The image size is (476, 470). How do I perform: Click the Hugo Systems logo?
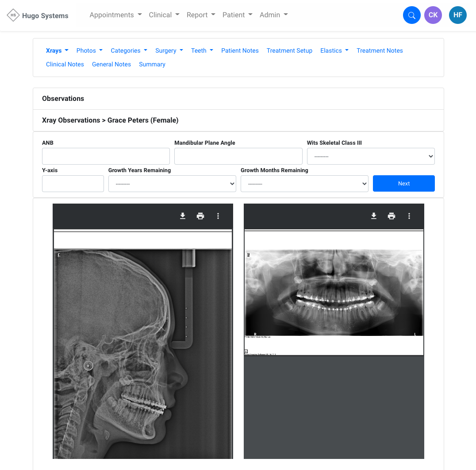(x=38, y=15)
